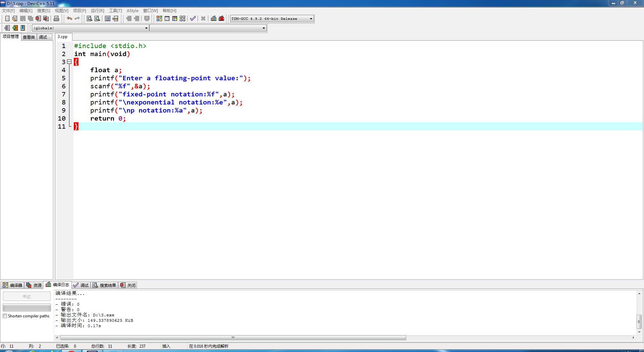This screenshot has height=352, width=644.
Task: Start debugging with the checkmark icon
Action: point(193,18)
